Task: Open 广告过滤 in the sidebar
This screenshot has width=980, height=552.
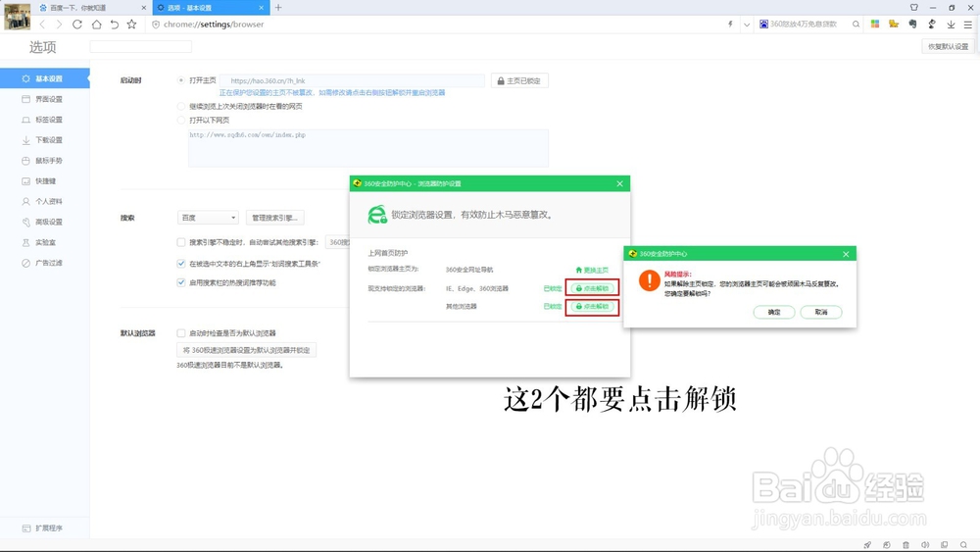Action: 44,263
